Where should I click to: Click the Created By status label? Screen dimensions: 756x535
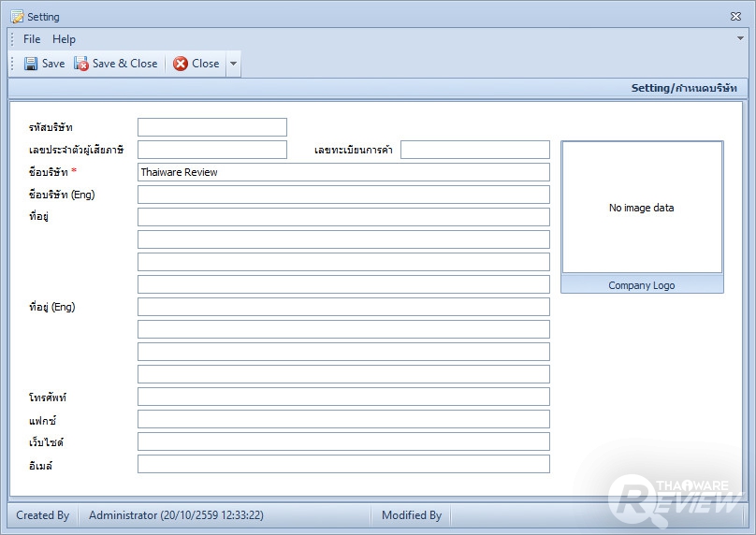[x=42, y=515]
